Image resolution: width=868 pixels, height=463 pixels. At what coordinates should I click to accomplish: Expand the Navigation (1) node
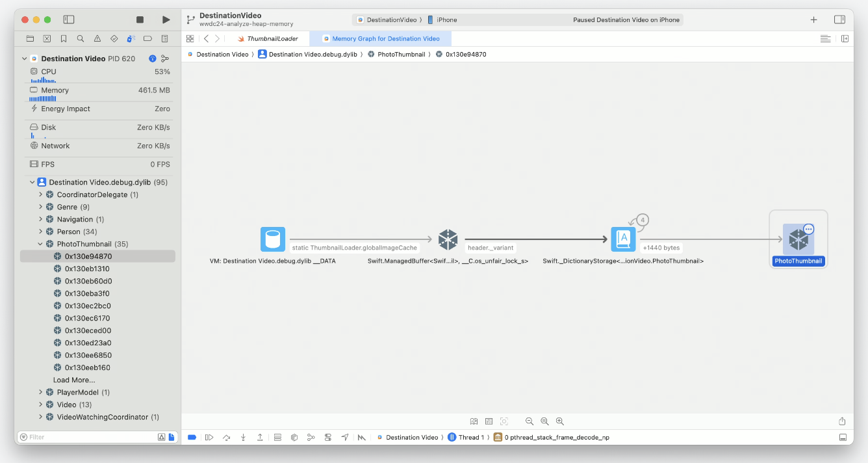[40, 219]
